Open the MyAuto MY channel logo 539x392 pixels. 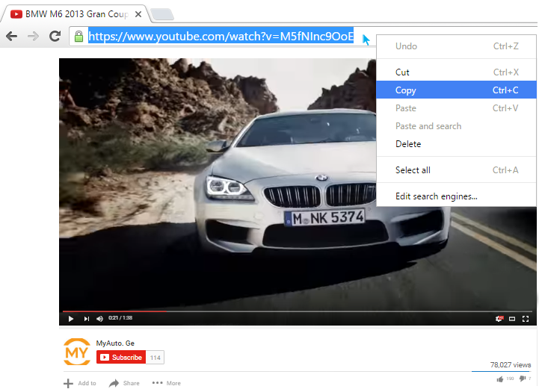click(x=77, y=352)
